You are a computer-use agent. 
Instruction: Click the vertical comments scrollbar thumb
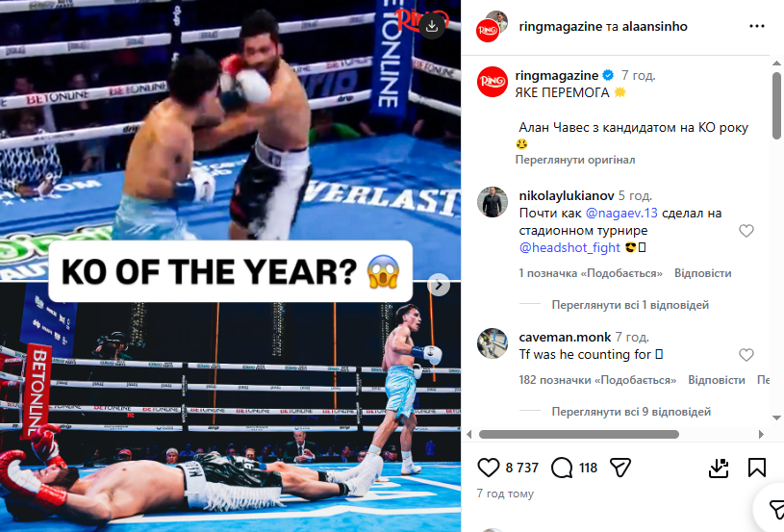point(776,106)
